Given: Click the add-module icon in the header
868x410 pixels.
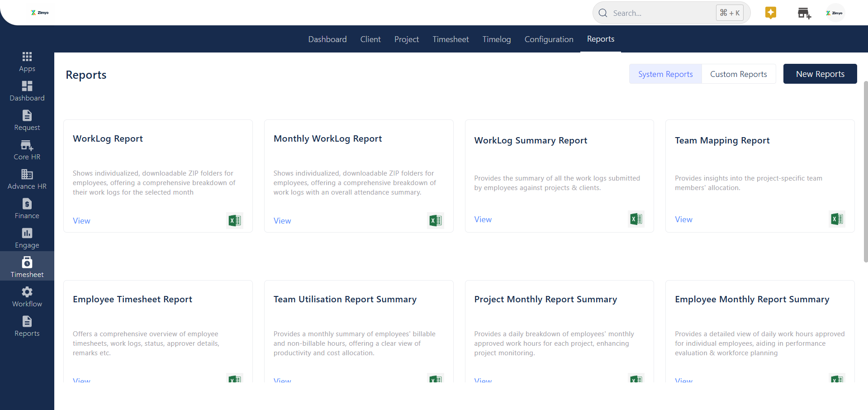Looking at the screenshot, I should click(x=804, y=13).
